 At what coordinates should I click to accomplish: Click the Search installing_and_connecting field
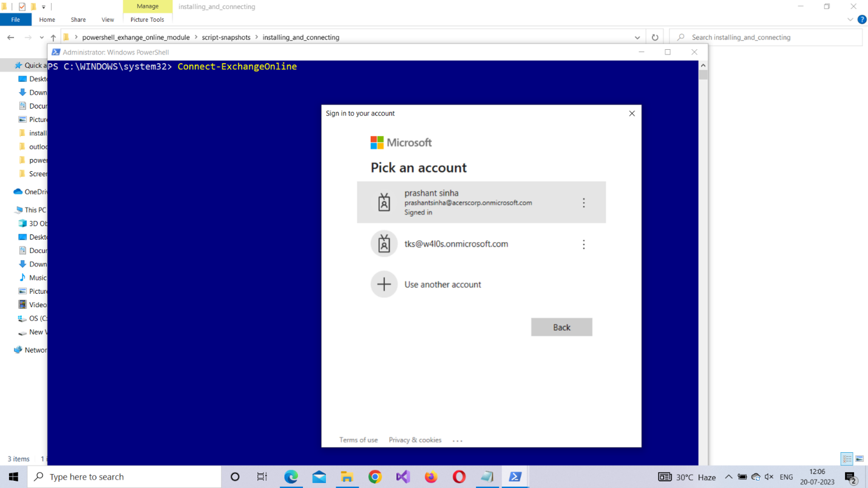[x=765, y=37]
